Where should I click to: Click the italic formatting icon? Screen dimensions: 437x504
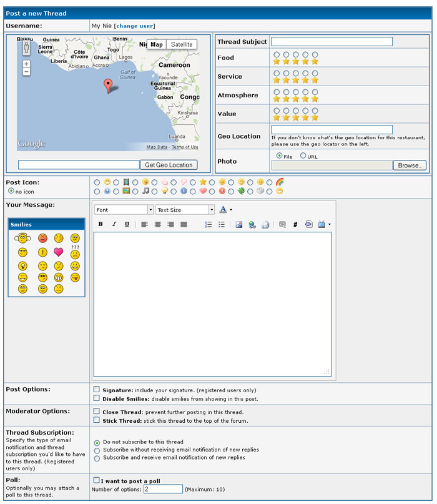(x=114, y=224)
